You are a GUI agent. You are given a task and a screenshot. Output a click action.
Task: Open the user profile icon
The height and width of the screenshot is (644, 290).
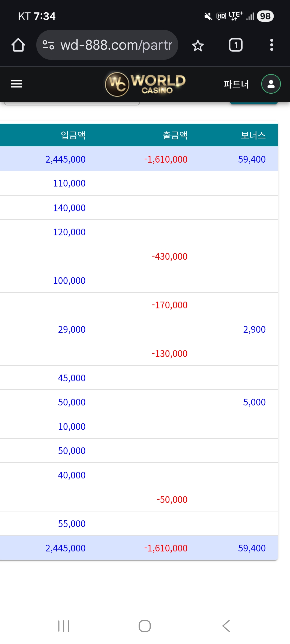click(271, 84)
